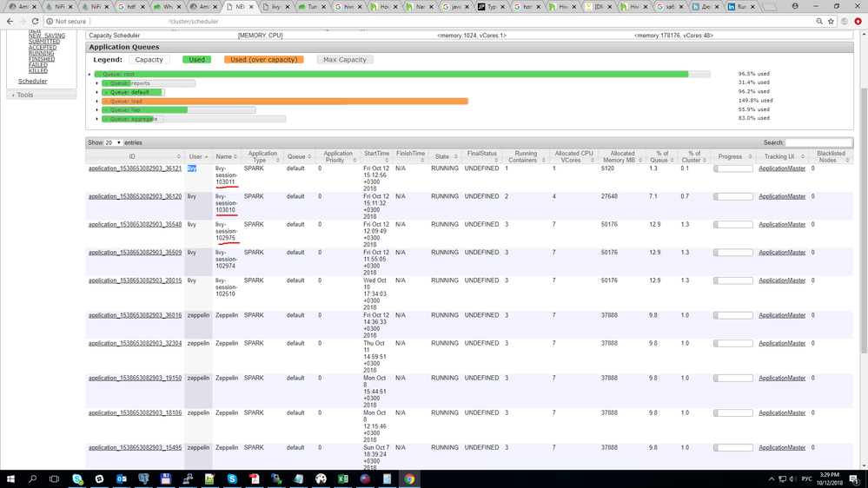Click the Used (over capacity) orange swatch
Viewport: 868px width, 488px height.
[263, 60]
